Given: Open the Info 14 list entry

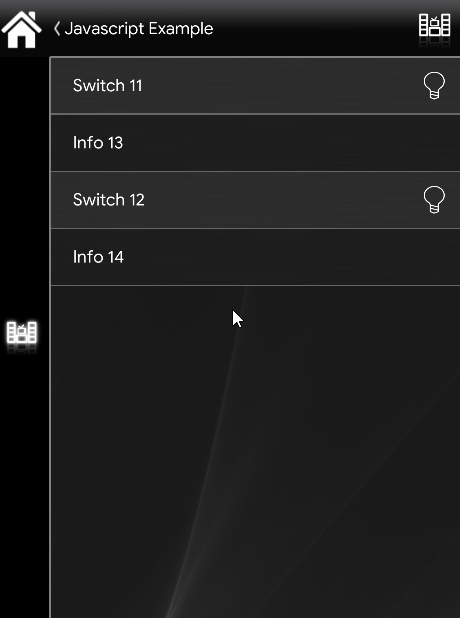Looking at the screenshot, I should [x=255, y=257].
